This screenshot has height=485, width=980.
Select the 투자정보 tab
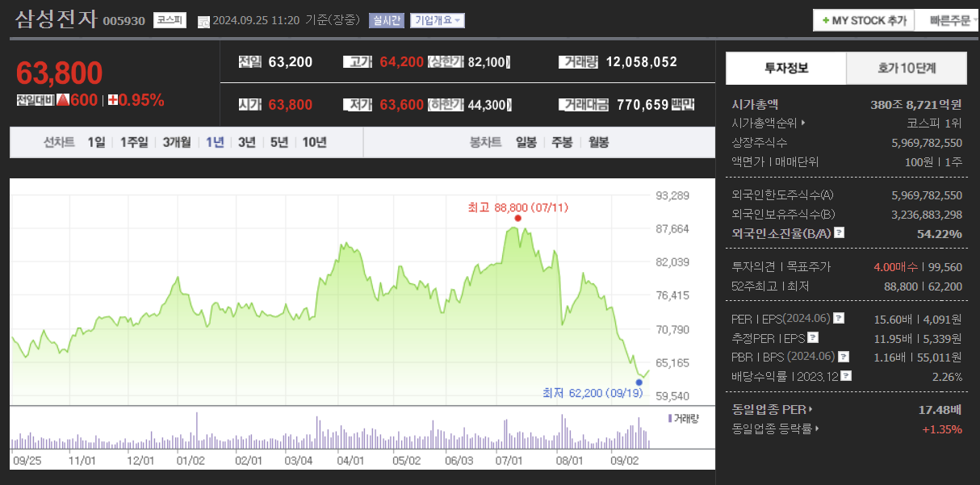coord(786,68)
